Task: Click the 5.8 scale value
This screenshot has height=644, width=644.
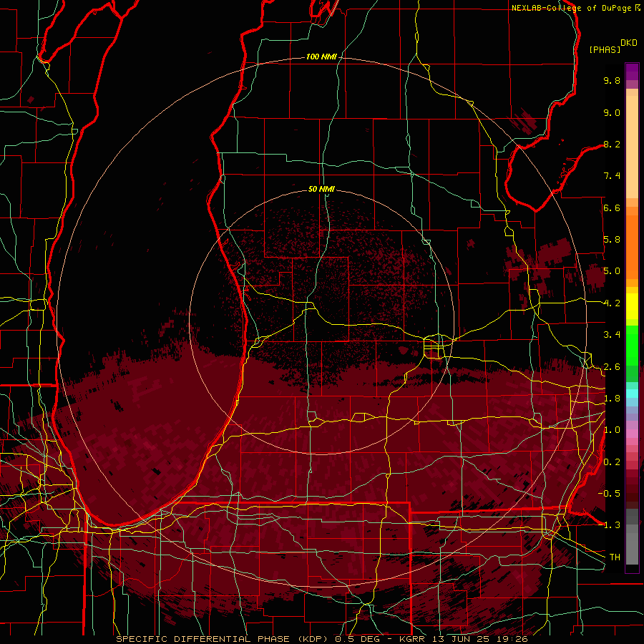Action: click(x=612, y=240)
